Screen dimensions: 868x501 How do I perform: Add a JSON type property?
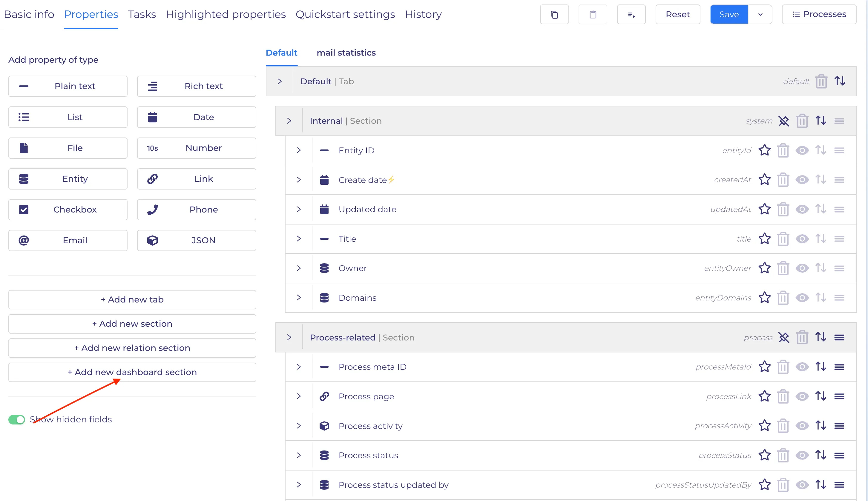196,241
